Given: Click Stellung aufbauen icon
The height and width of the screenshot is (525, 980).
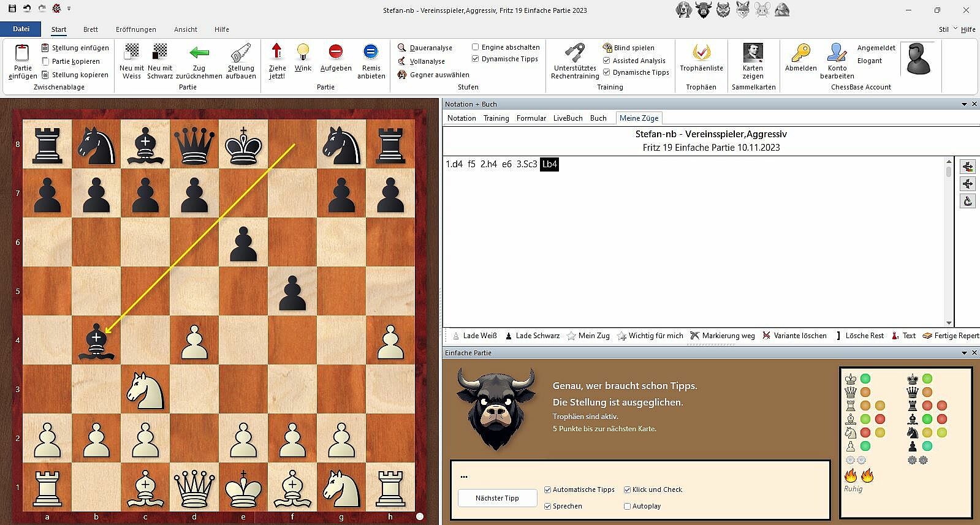Looking at the screenshot, I should tap(240, 53).
